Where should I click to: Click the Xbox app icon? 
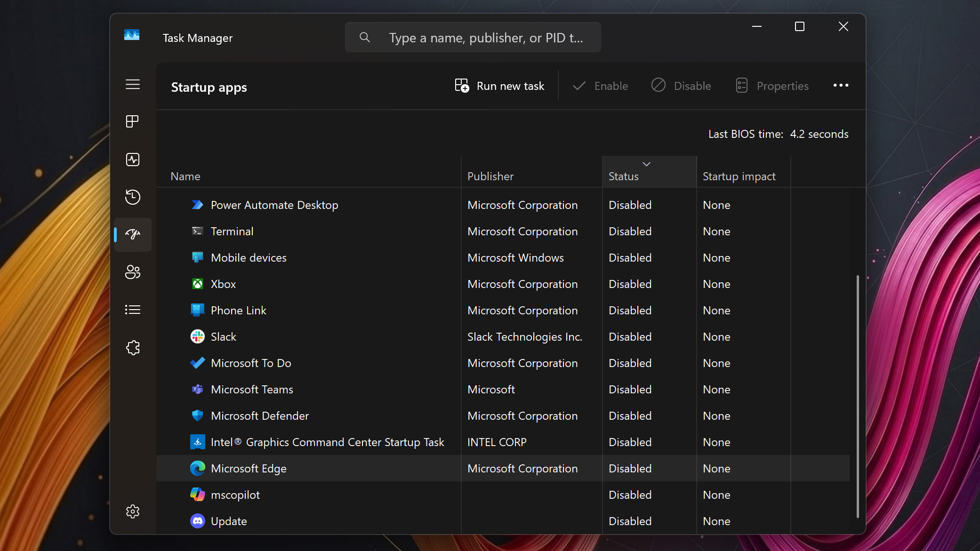coord(198,284)
